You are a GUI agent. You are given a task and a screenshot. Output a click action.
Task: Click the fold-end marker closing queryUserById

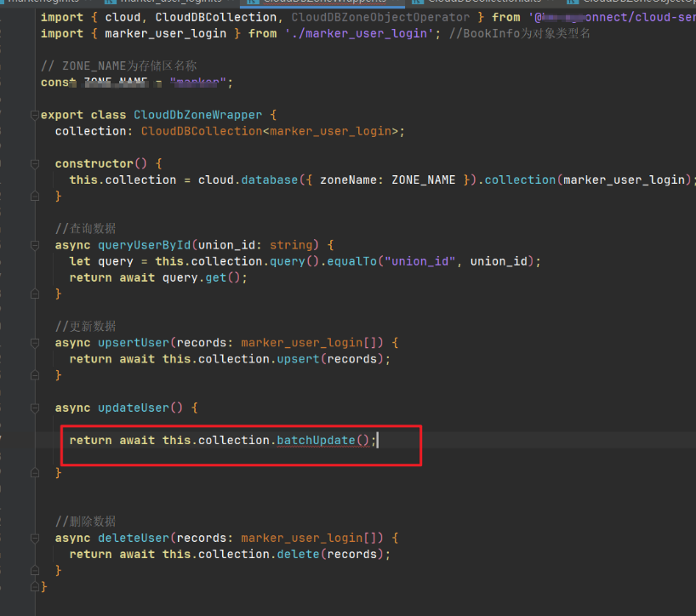[33, 294]
